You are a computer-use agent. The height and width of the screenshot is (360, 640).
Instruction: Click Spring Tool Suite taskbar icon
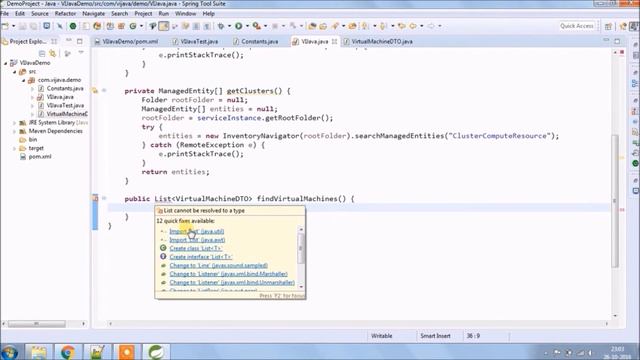point(156,352)
